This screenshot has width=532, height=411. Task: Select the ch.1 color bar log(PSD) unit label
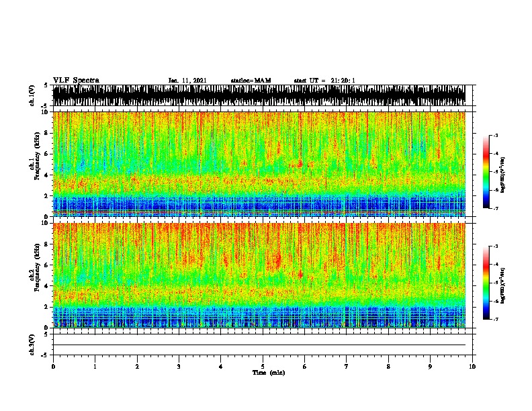(503, 175)
